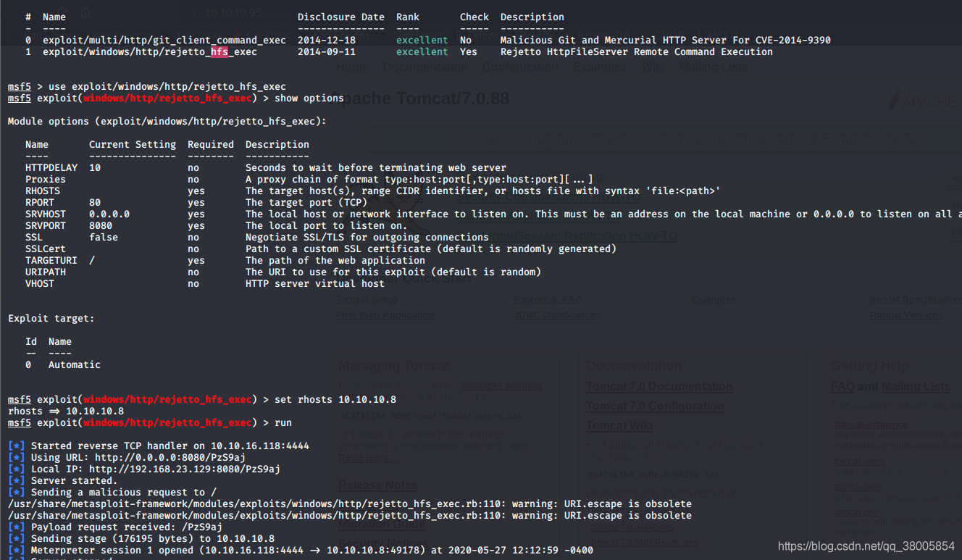Open 'Realms & AAA' link in the Tomcat page
962x560 pixels.
point(548,299)
